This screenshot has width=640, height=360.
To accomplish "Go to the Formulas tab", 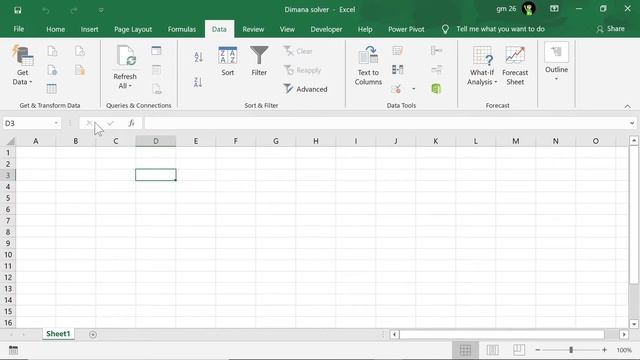I will [x=182, y=29].
